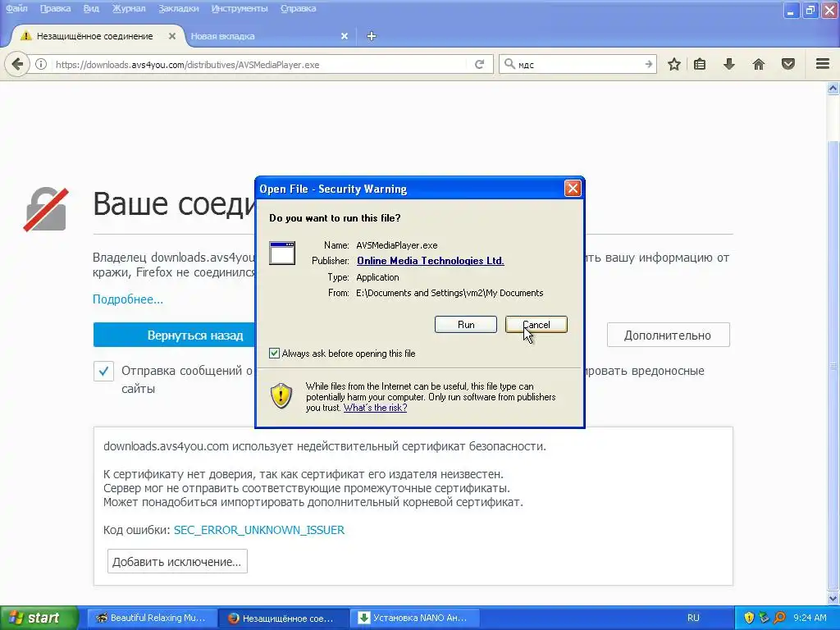Click the shield warning icon in dialog

click(281, 396)
